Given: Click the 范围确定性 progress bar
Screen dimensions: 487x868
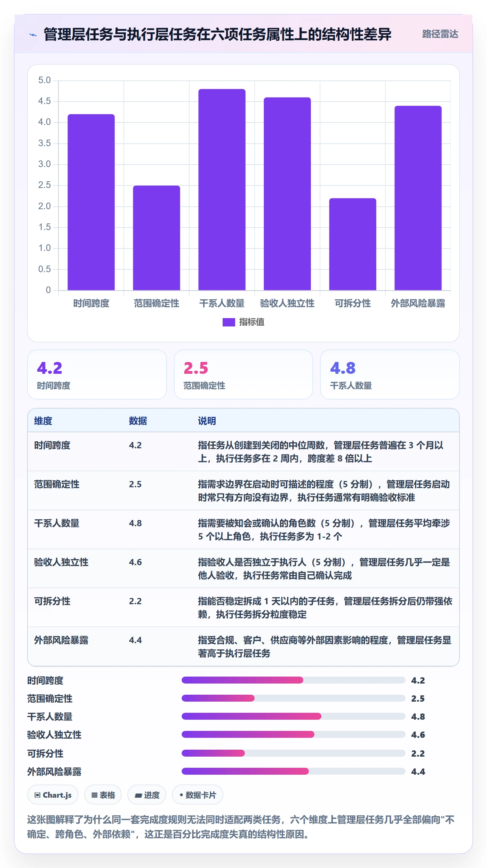Looking at the screenshot, I should click(293, 698).
